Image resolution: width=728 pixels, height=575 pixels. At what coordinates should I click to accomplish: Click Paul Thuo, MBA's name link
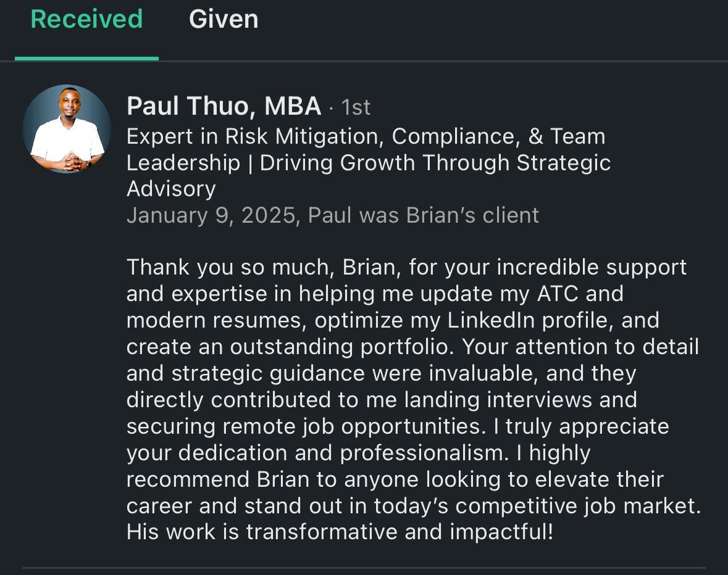point(222,106)
